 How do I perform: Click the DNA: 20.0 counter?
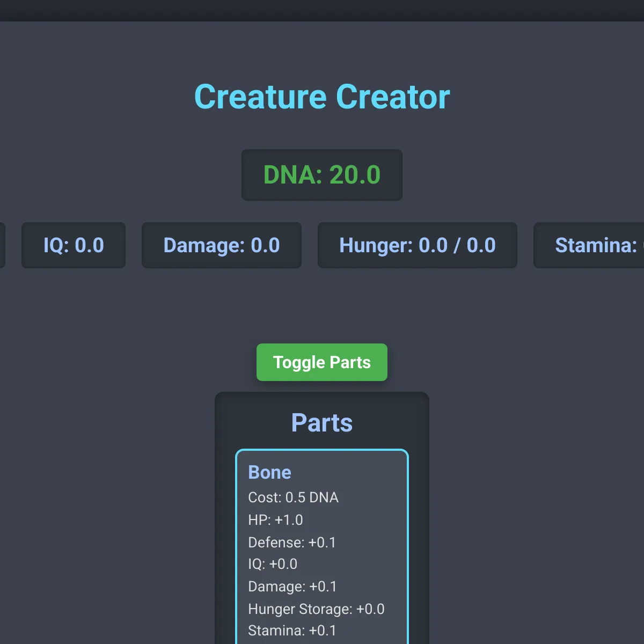[x=321, y=175]
